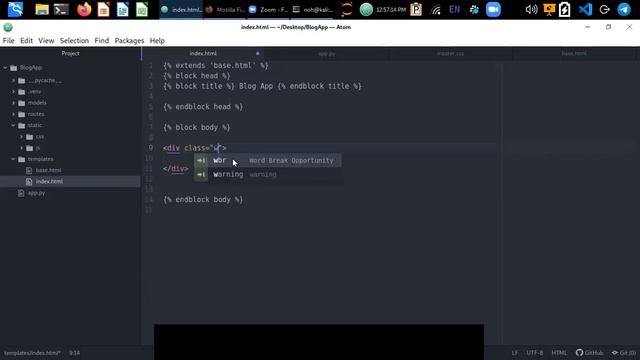Click the orange presentation notification tray icon
This screenshot has width=640, height=360.
(549, 9)
